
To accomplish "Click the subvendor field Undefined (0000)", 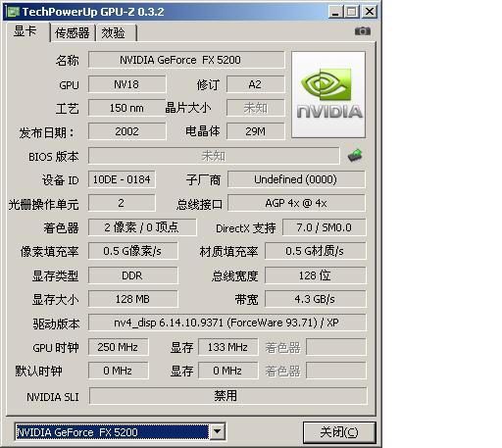I will [296, 179].
